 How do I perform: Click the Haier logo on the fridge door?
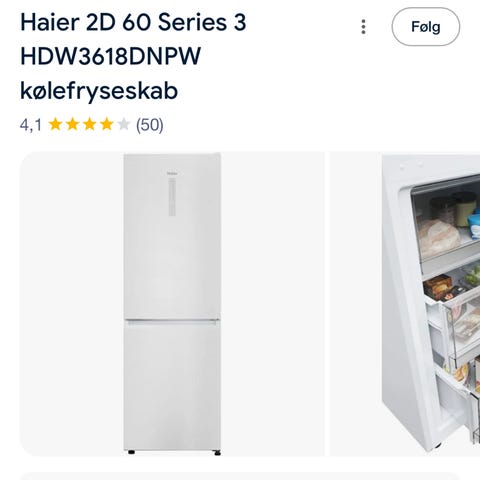click(x=172, y=173)
